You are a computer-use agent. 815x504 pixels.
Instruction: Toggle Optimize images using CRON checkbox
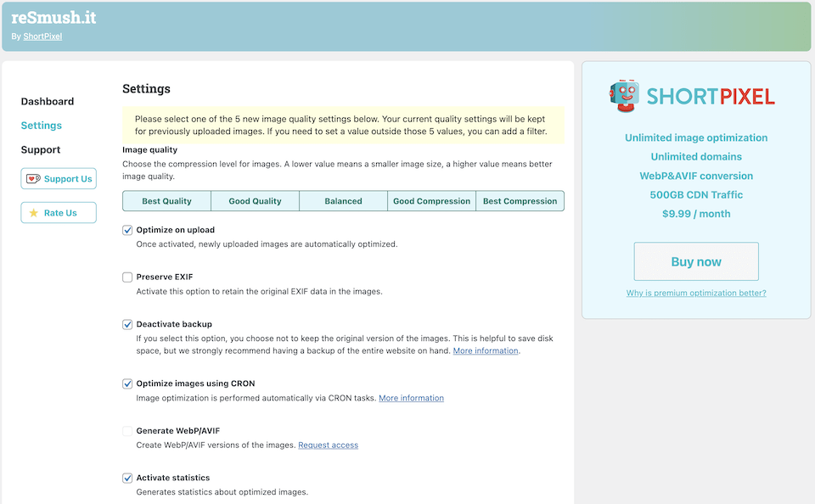click(x=127, y=384)
